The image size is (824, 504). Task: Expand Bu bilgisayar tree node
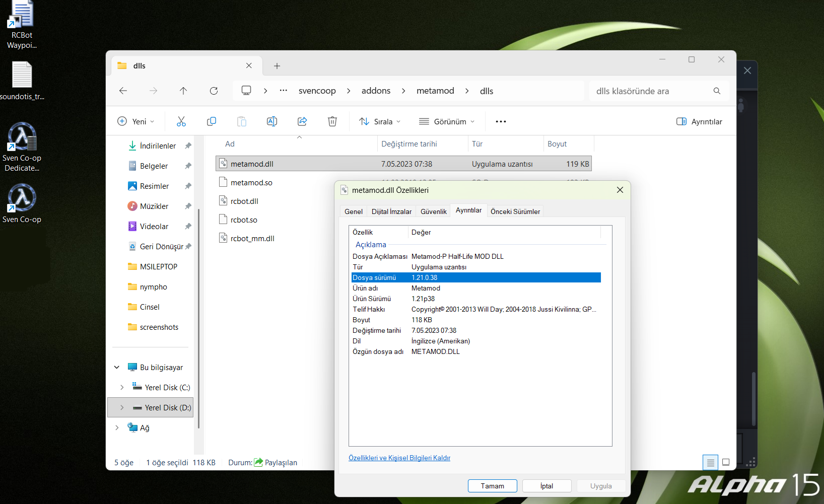[x=117, y=367]
